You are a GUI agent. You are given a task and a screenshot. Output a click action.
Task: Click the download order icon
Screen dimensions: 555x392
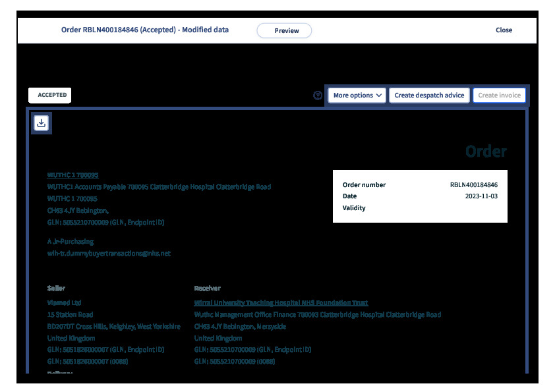click(x=42, y=123)
